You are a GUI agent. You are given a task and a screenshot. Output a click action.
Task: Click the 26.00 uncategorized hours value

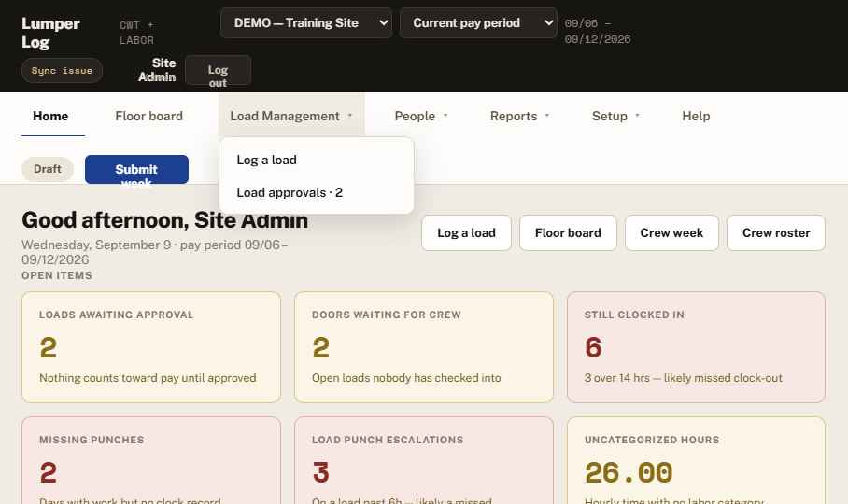tap(629, 472)
